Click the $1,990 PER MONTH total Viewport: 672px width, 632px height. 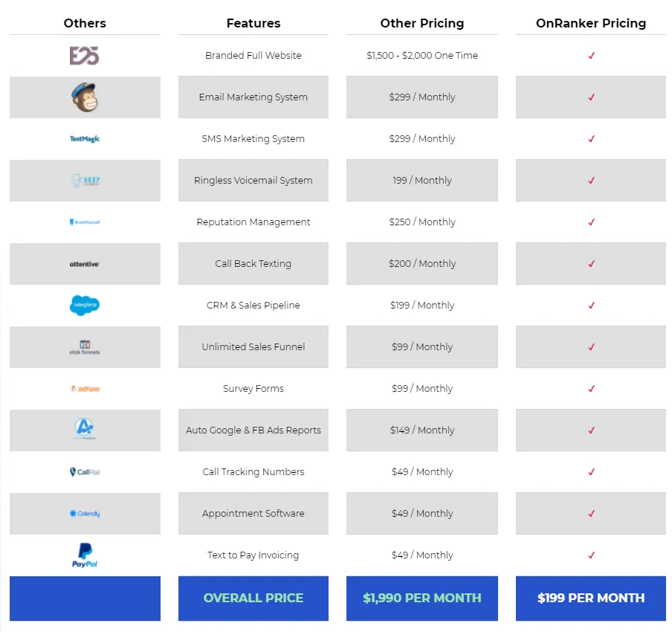pos(422,598)
